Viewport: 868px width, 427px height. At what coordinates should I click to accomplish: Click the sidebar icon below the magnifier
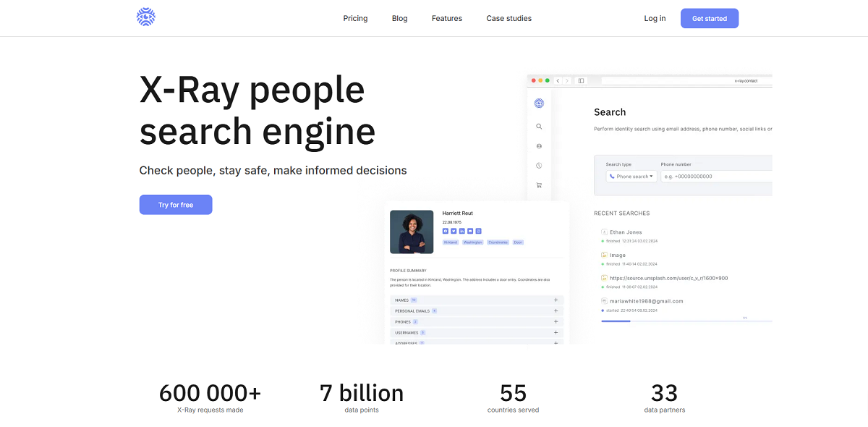(x=539, y=146)
